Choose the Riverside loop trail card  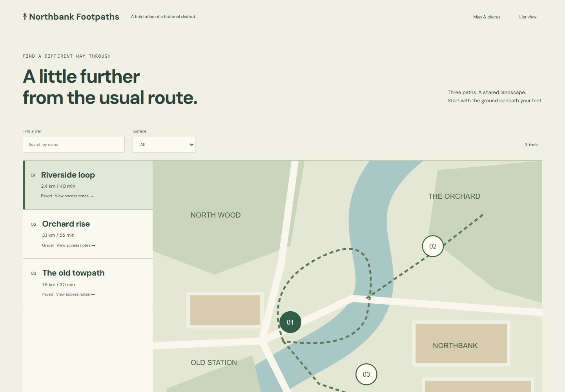coord(88,185)
